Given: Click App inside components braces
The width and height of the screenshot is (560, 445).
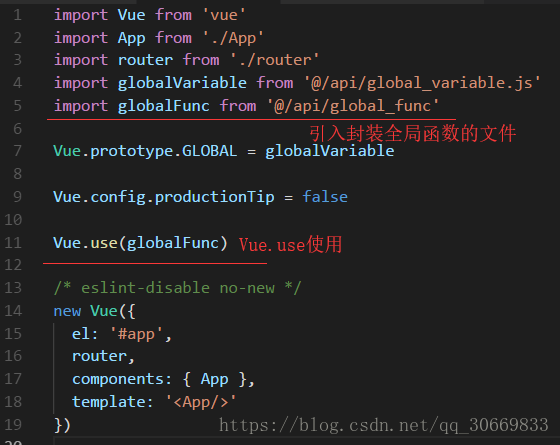Looking at the screenshot, I should click(x=214, y=380).
